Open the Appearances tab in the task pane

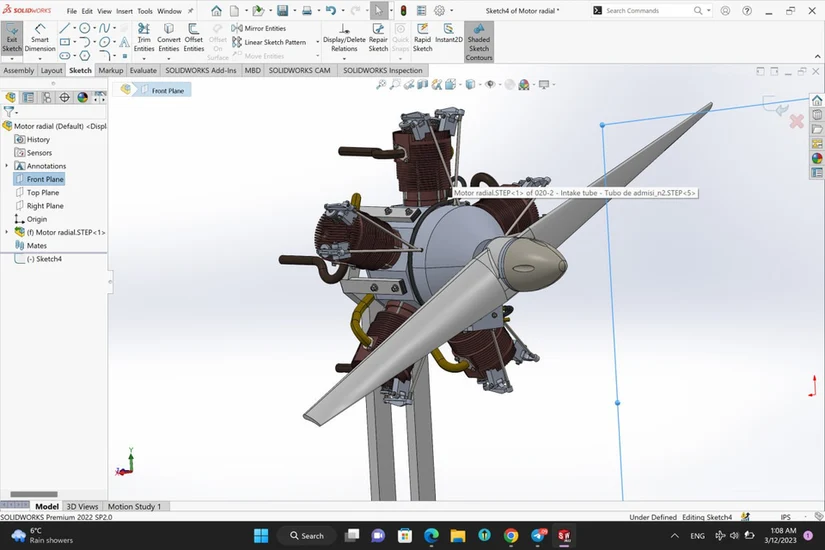click(817, 158)
